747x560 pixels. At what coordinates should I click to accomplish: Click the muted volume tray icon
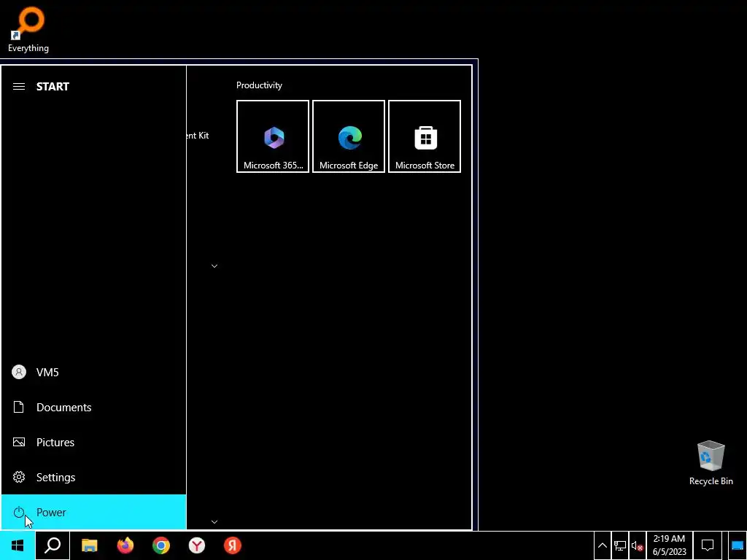(637, 545)
